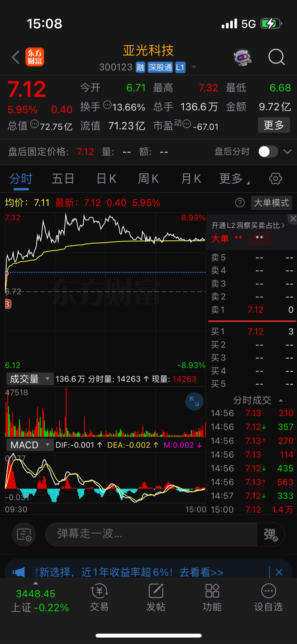Tap the back arrow icon

click(15, 57)
